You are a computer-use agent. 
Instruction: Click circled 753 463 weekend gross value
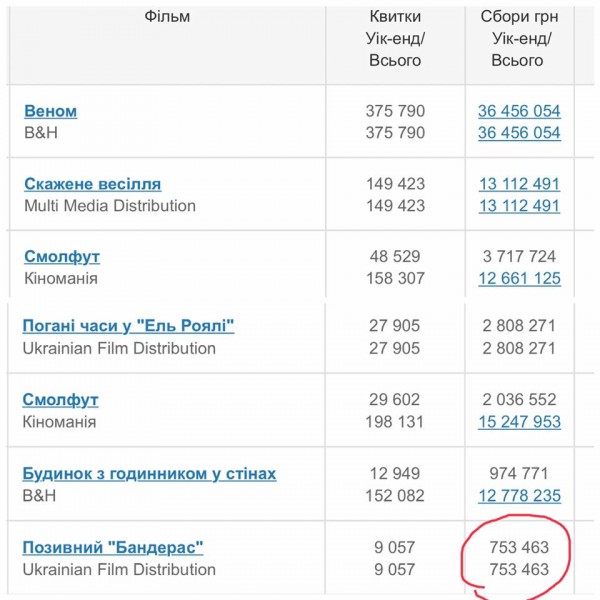pos(519,547)
